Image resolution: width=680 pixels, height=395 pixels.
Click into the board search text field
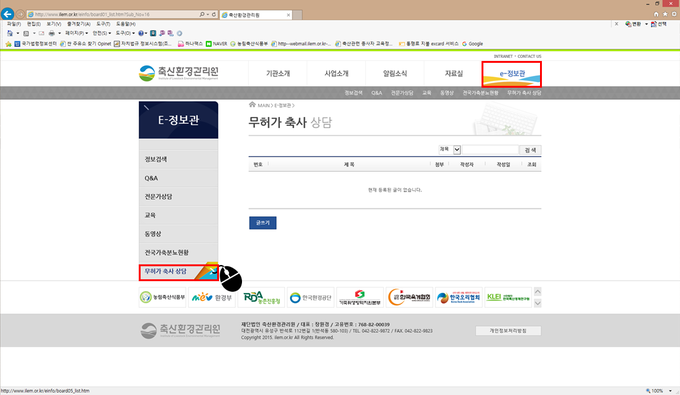pos(490,150)
